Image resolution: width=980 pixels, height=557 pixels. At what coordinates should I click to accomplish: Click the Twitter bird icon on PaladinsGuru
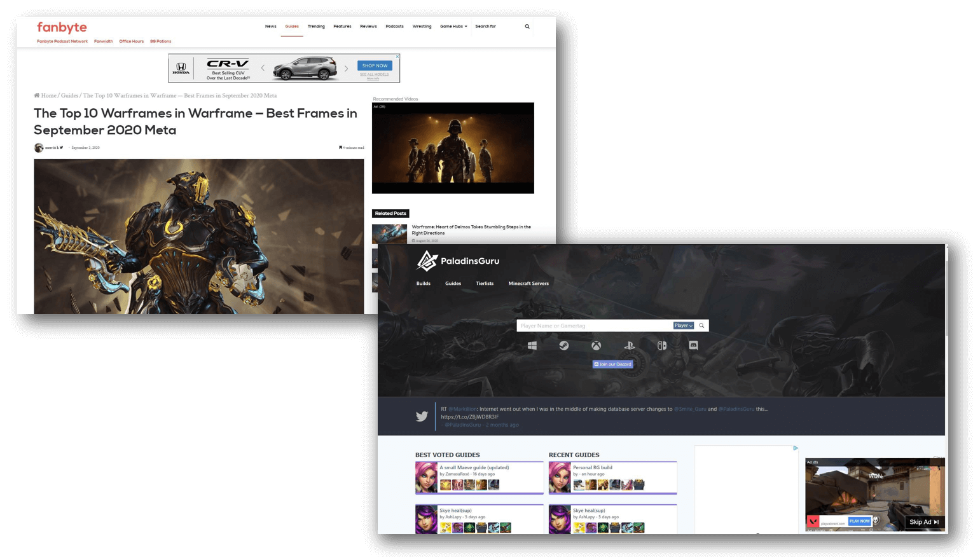(422, 416)
